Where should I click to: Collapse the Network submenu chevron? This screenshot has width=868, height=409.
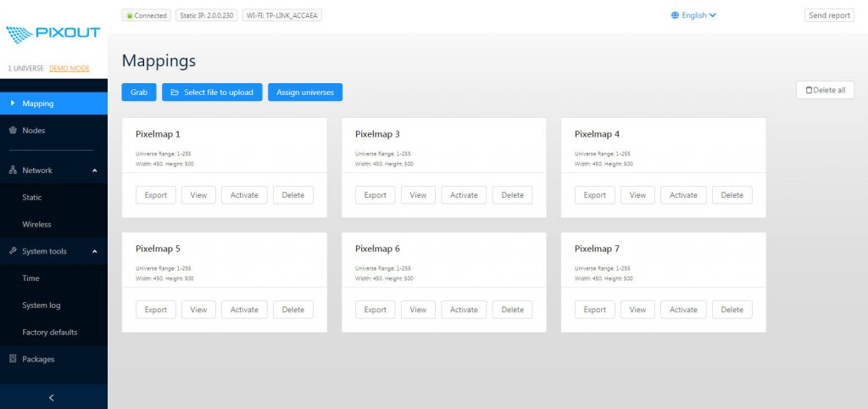(95, 171)
